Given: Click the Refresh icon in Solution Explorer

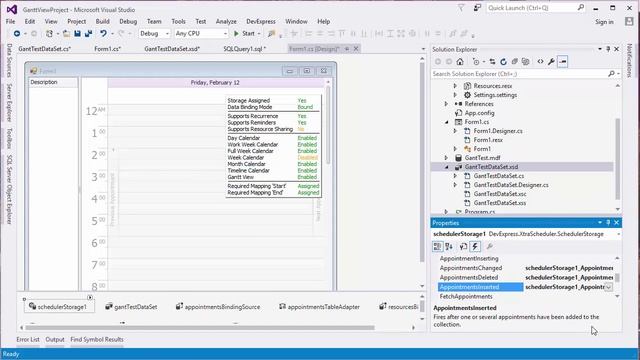Looking at the screenshot, I should 503,62.
